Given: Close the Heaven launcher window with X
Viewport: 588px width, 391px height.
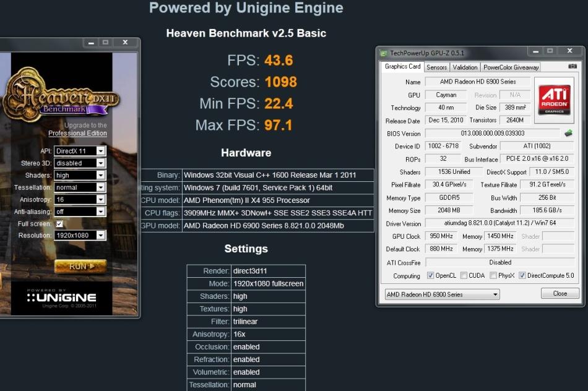Looking at the screenshot, I should click(x=125, y=43).
